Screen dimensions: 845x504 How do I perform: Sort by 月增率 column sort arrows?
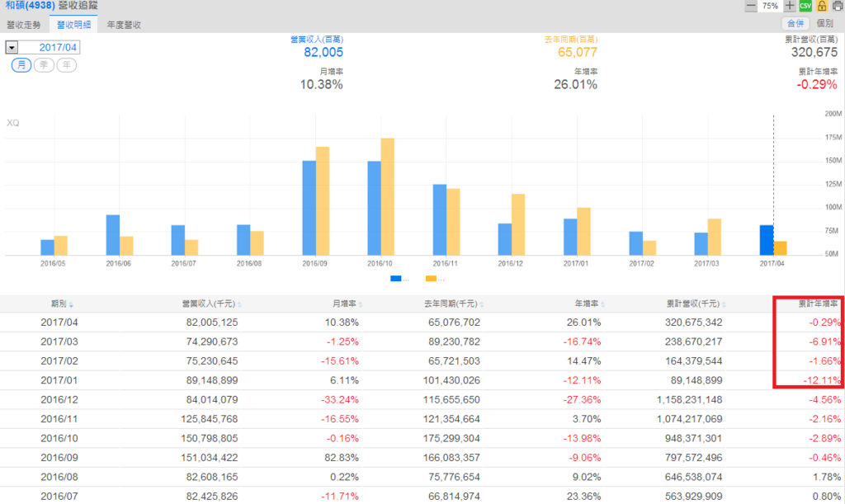pyautogui.click(x=361, y=304)
